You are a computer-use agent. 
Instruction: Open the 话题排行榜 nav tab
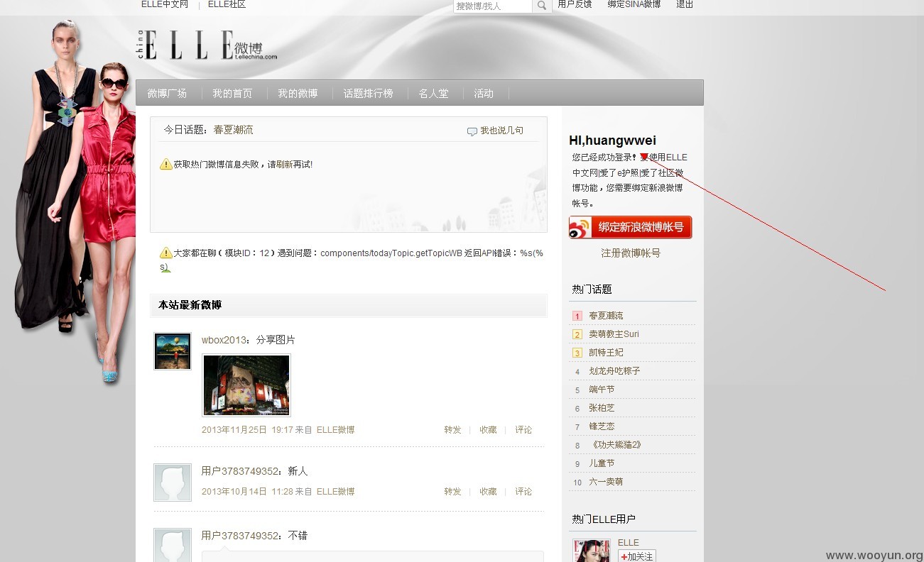[x=368, y=93]
